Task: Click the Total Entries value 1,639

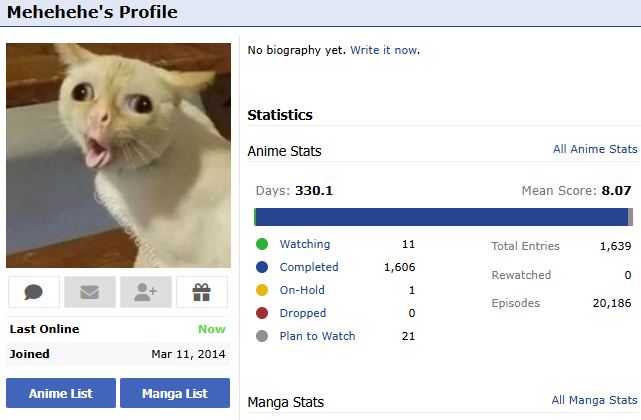Action: [x=615, y=246]
